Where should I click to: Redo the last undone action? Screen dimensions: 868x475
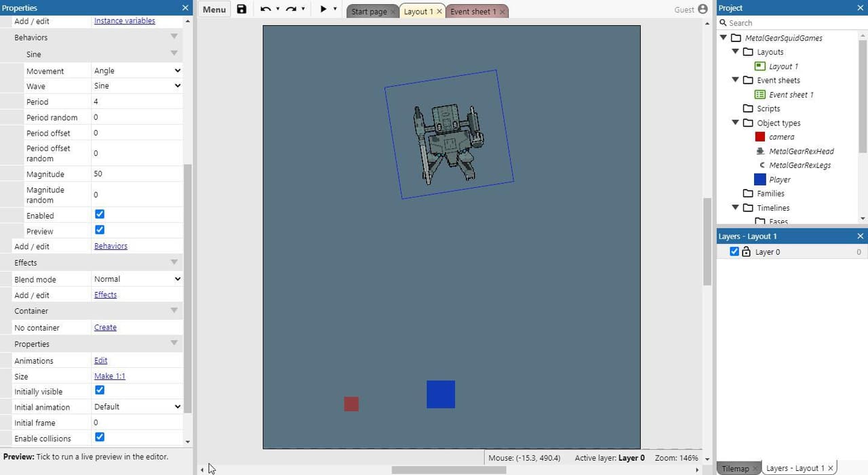point(291,9)
